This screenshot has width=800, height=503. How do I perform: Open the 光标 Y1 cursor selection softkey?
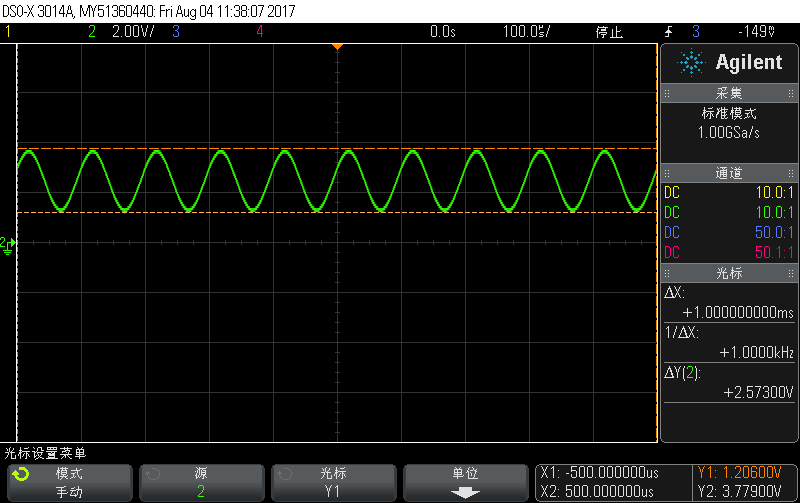334,483
